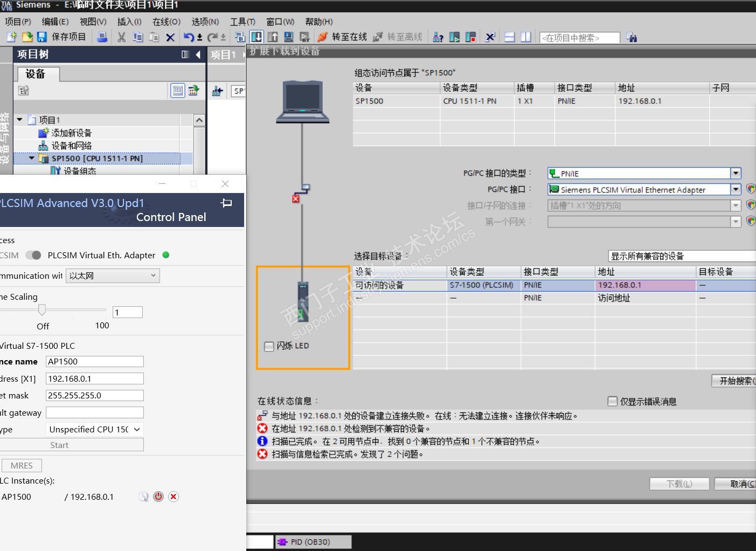Screen dimensions: 756x551
Task: Open the 显示所有兼容的设备 dropdown
Action: point(682,256)
